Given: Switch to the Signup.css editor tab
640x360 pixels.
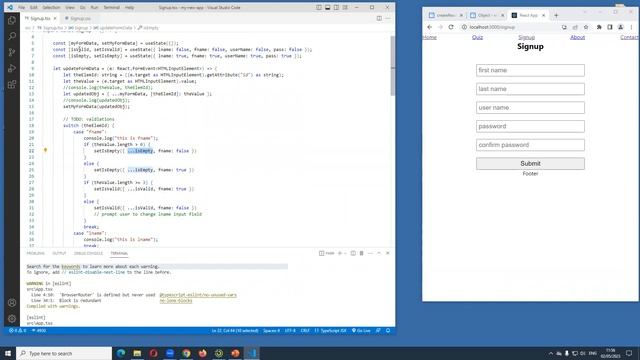Looking at the screenshot, I should click(x=80, y=18).
